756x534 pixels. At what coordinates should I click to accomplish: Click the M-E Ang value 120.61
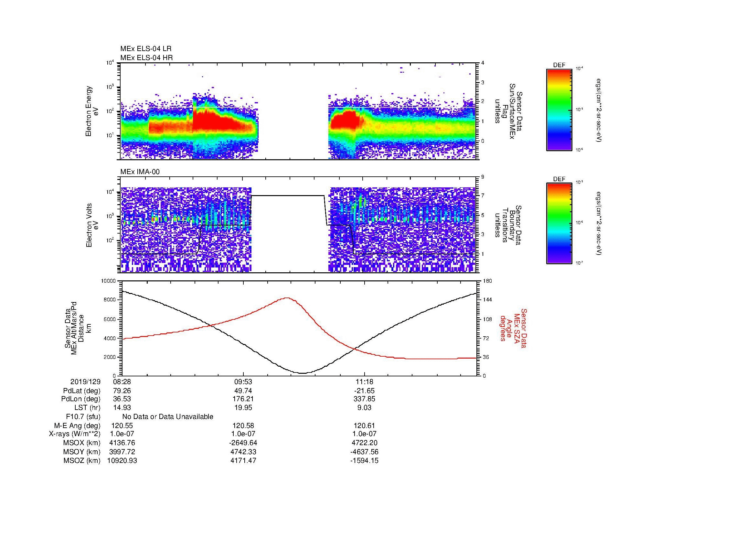point(364,426)
